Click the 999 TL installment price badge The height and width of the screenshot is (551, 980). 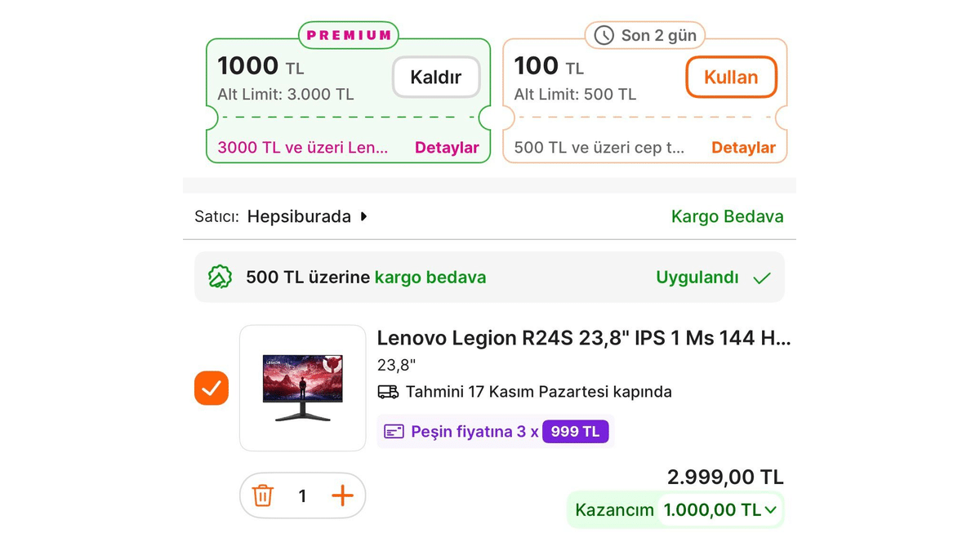point(575,431)
